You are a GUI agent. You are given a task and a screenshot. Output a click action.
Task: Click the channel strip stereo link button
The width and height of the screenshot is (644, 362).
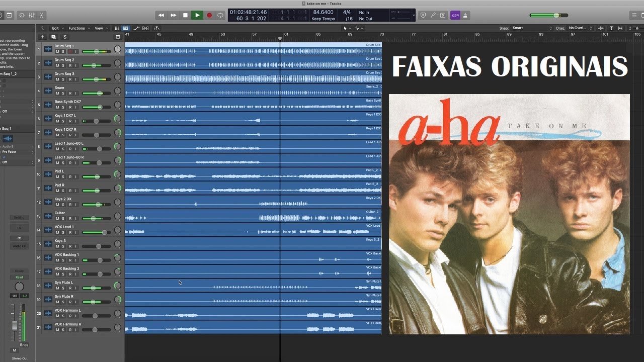(x=19, y=238)
